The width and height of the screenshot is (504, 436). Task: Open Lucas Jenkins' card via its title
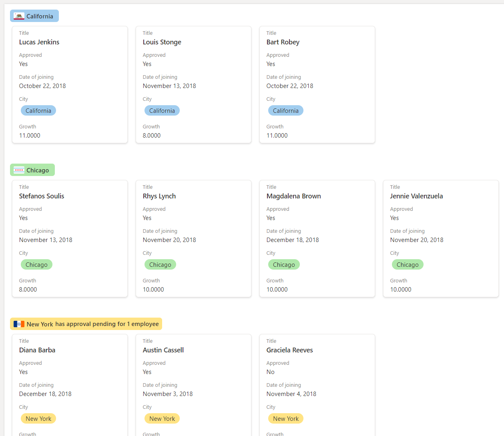(39, 42)
